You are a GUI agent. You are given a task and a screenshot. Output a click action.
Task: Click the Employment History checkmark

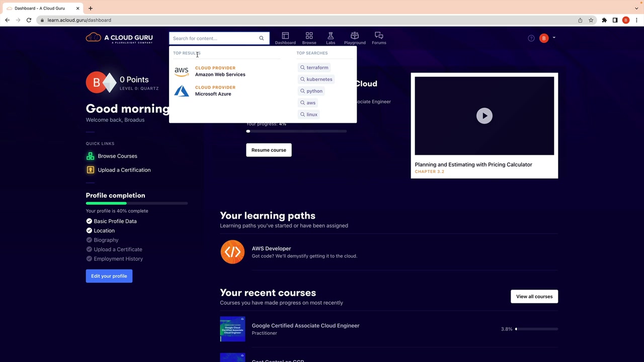click(x=89, y=259)
